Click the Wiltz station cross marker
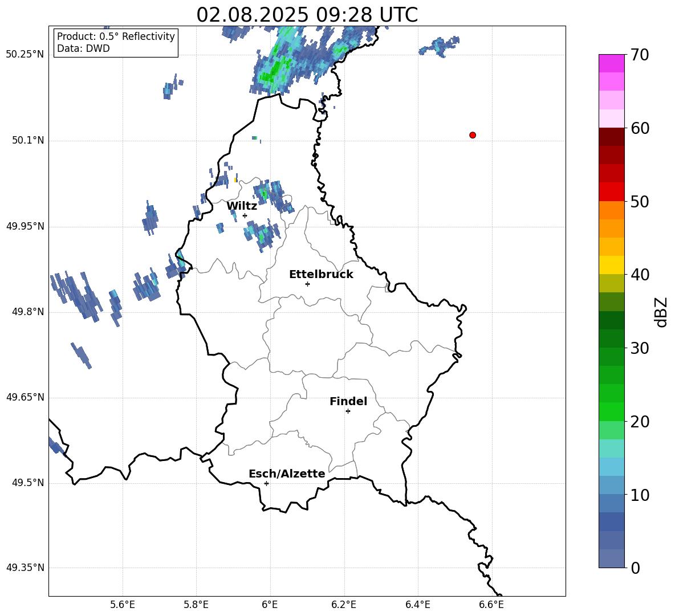This screenshot has width=675, height=616. (245, 215)
